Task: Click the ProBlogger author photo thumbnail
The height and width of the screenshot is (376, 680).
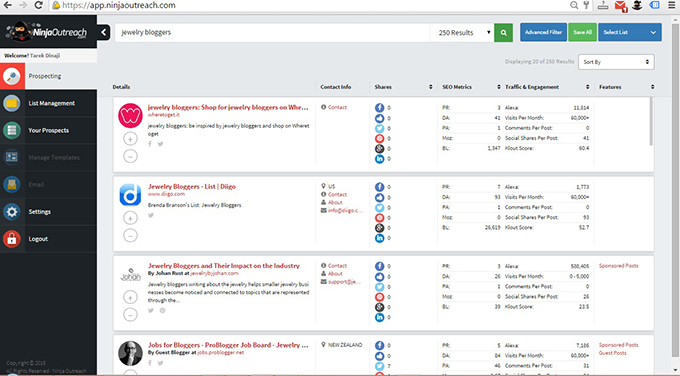Action: coord(130,353)
